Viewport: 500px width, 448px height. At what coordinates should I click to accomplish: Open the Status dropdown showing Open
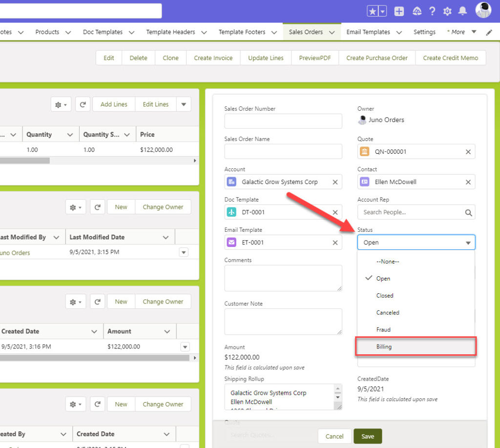[416, 243]
